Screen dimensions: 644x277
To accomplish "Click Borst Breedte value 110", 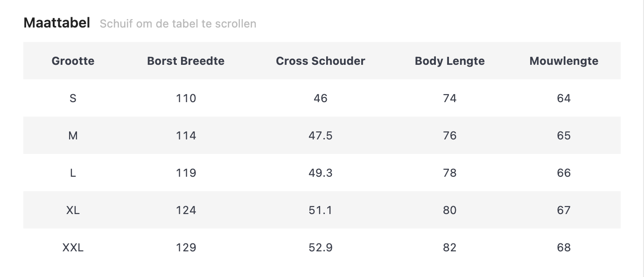I will pyautogui.click(x=186, y=98).
